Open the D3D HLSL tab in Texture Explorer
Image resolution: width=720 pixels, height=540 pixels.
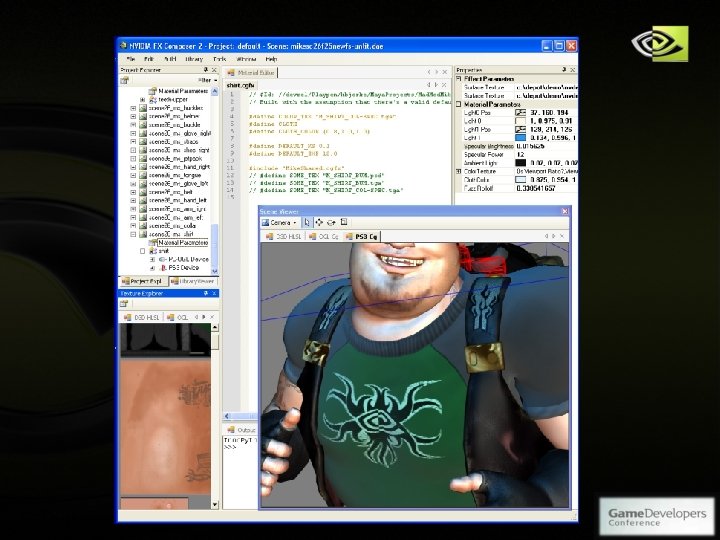pos(141,317)
